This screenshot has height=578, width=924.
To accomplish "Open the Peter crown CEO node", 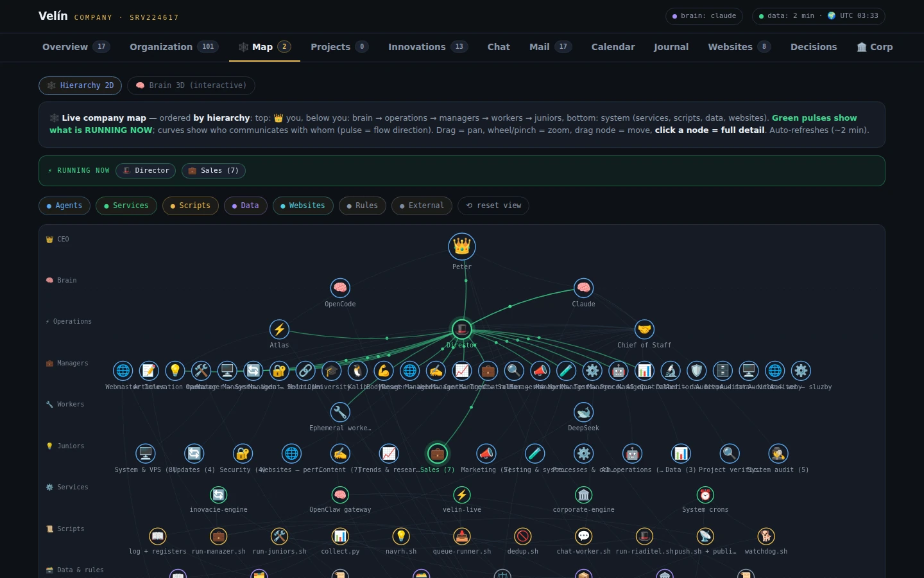I will [462, 247].
